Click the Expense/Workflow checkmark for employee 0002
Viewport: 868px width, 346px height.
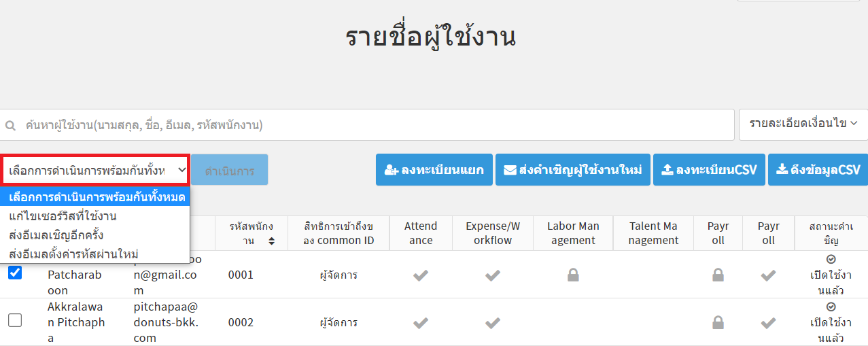(493, 323)
